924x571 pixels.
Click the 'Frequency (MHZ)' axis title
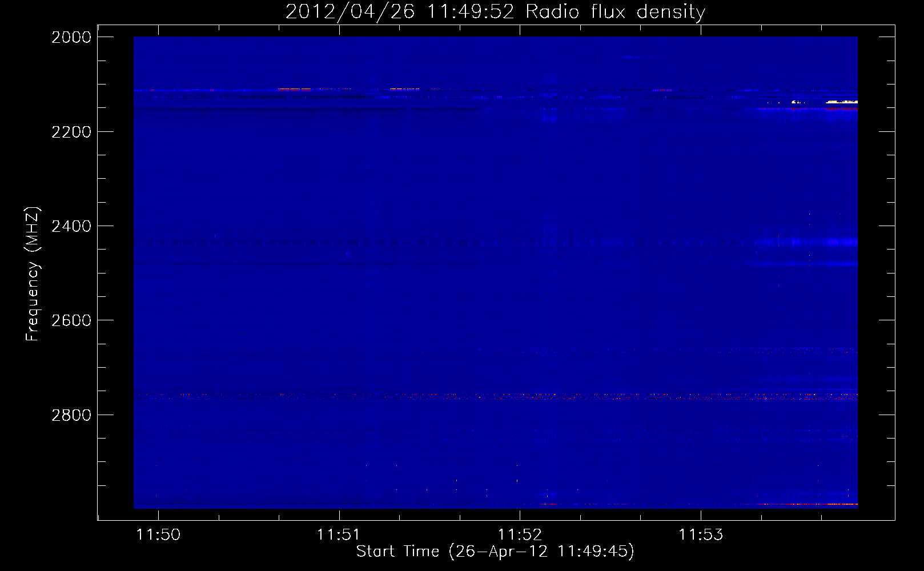[x=33, y=274]
